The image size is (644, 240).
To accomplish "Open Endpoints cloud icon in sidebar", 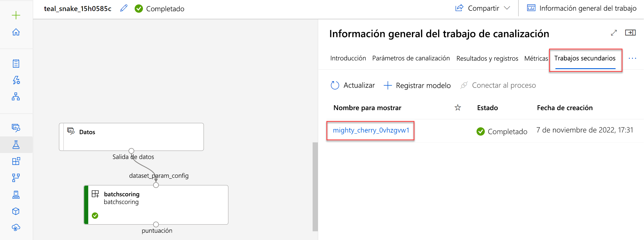I will point(16,228).
